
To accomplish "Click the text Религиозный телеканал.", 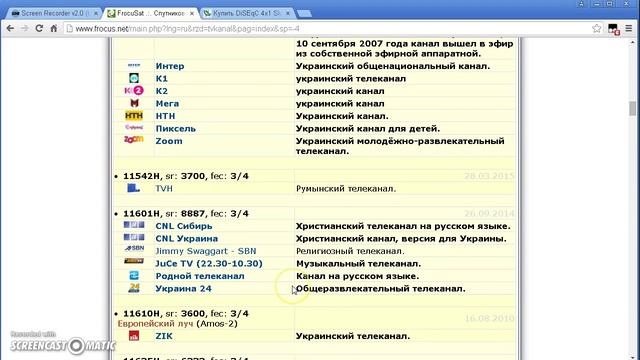I will (x=350, y=251).
